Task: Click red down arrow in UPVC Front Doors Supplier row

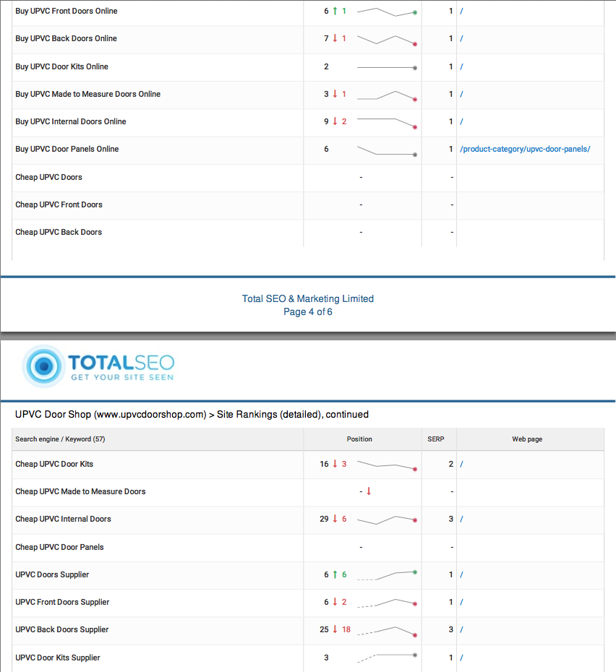Action: [335, 602]
